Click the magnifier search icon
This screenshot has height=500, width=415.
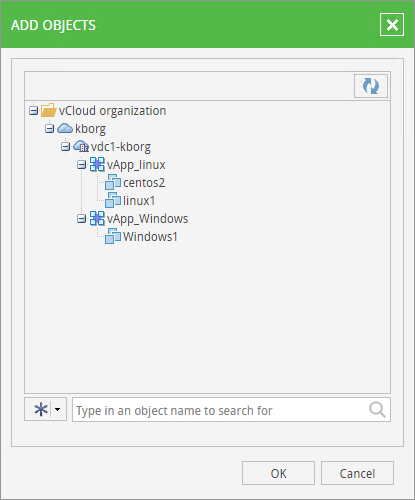pos(377,410)
